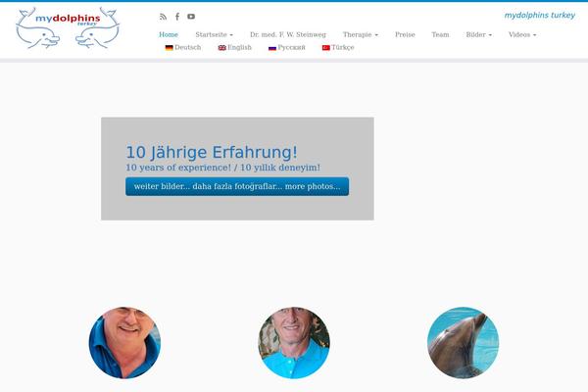The height and width of the screenshot is (392, 588).
Task: Switch language to Deutsch
Action: click(183, 48)
